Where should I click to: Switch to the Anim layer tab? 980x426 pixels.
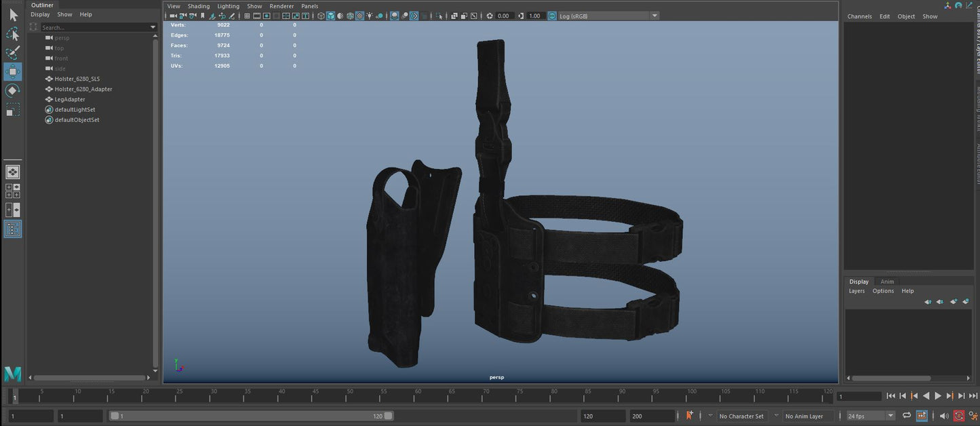(886, 282)
